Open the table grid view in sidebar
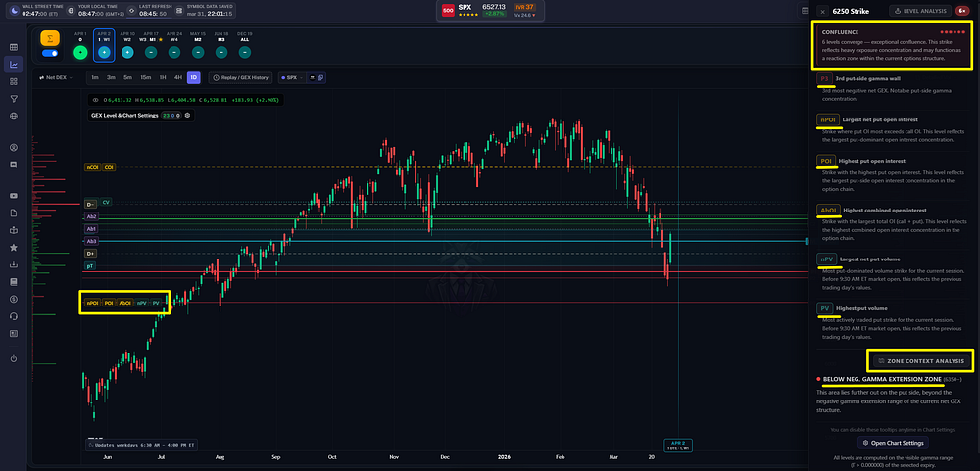 [13, 47]
